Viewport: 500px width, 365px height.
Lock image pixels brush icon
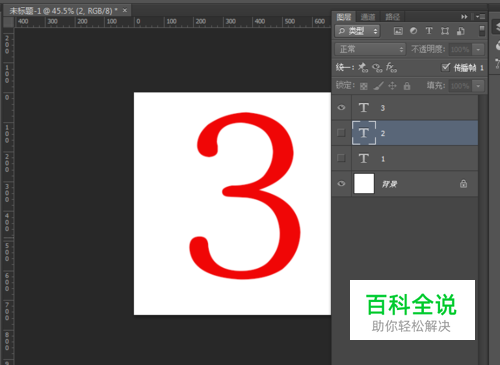click(378, 86)
